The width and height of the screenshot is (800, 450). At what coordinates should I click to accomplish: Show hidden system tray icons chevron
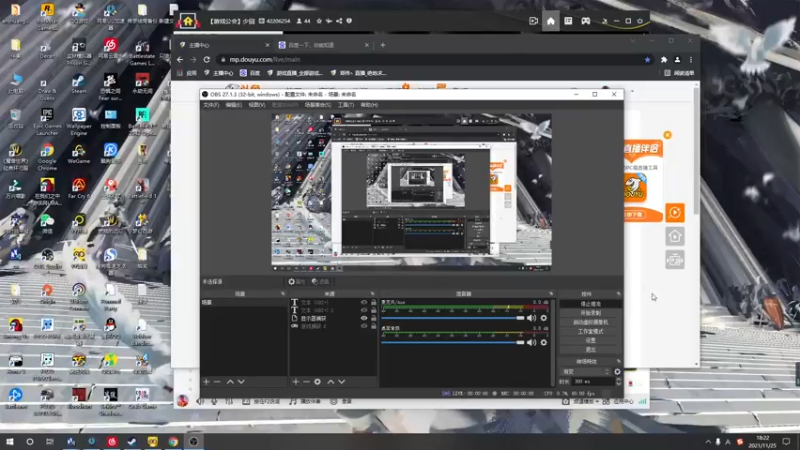coord(708,441)
